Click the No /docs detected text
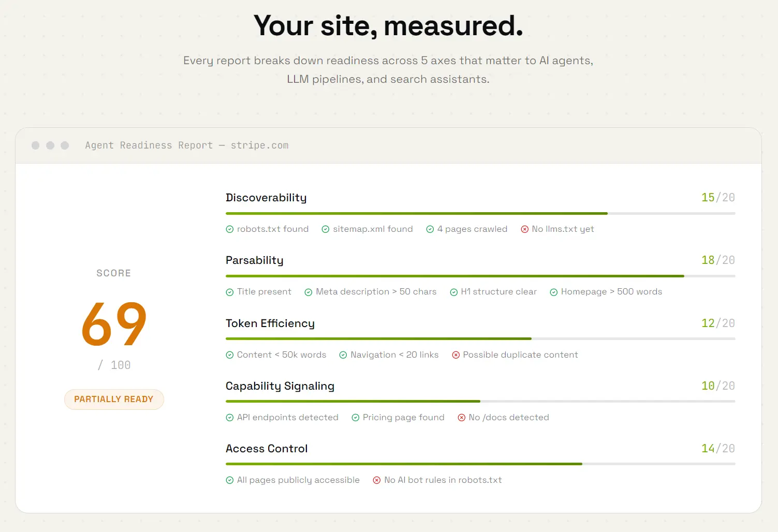Screen dimensions: 778x532 [x=509, y=418]
